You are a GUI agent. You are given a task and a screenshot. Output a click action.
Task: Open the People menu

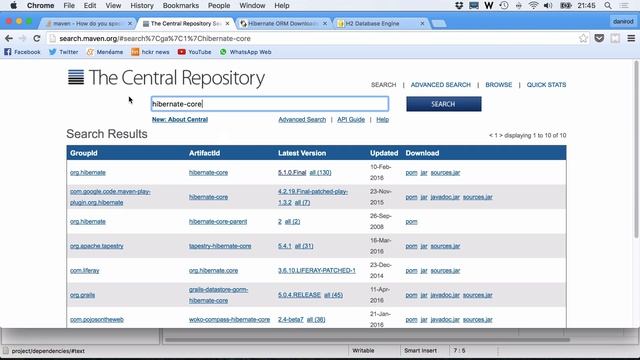pyautogui.click(x=219, y=5)
